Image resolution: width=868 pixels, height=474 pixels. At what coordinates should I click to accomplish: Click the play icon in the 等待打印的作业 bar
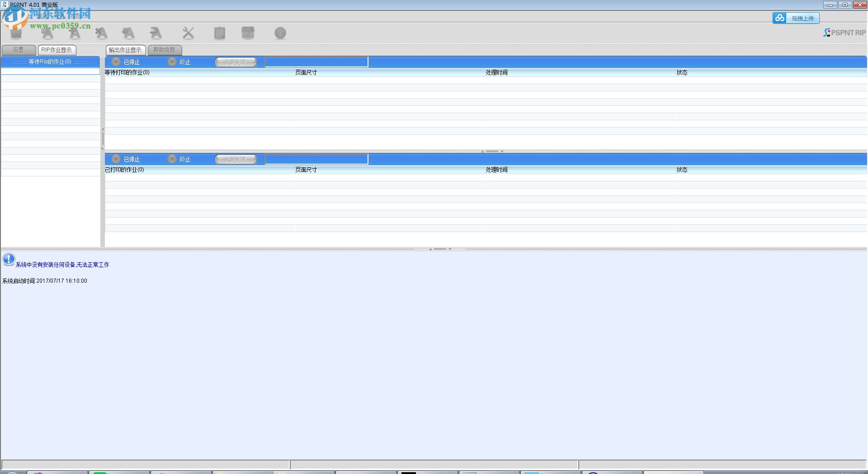[x=116, y=62]
